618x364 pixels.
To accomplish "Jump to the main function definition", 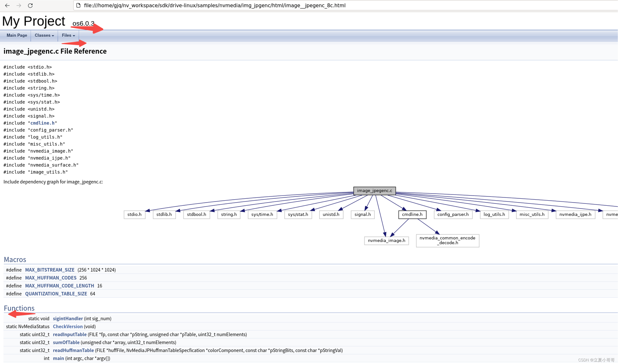I will click(x=58, y=358).
